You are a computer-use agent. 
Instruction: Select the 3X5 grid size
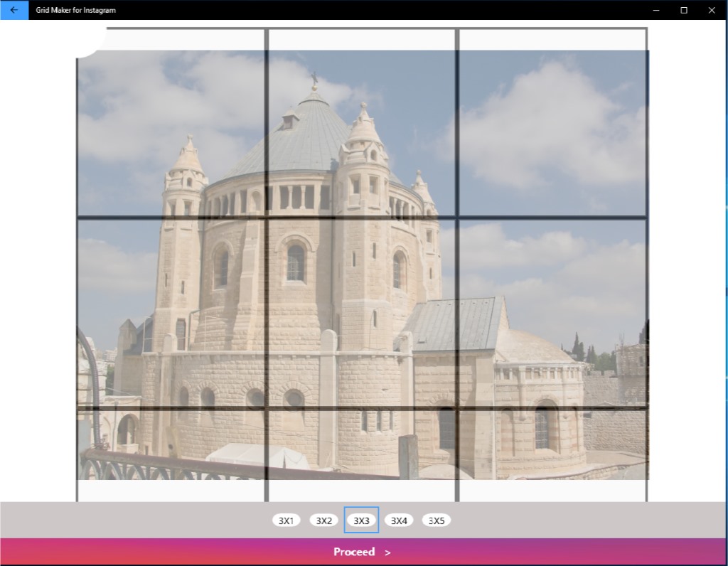click(437, 520)
